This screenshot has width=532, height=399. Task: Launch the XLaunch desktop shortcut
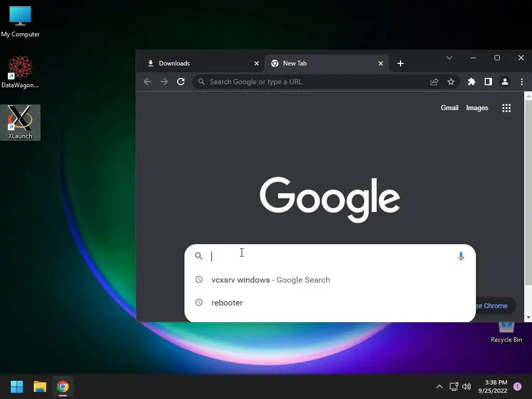point(20,123)
